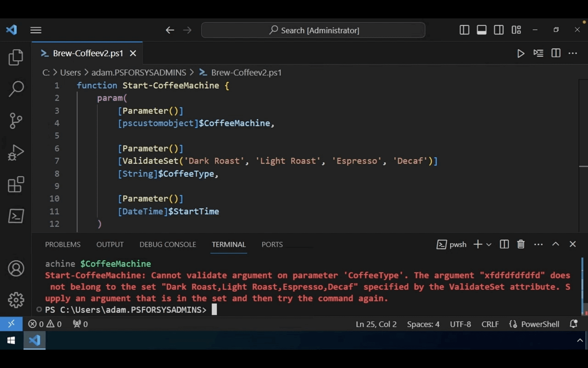Click the Users breadcrumb segment
Viewport: 588px width, 368px height.
[x=70, y=73]
